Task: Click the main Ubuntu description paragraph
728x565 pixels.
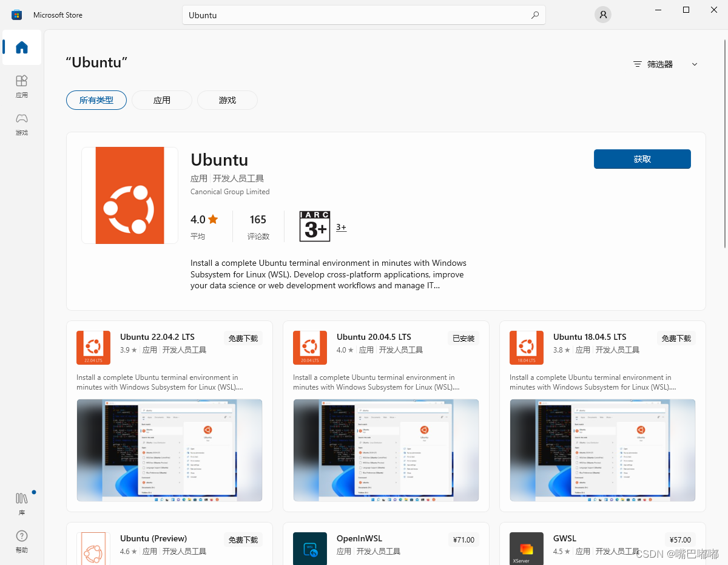Action: (328, 274)
